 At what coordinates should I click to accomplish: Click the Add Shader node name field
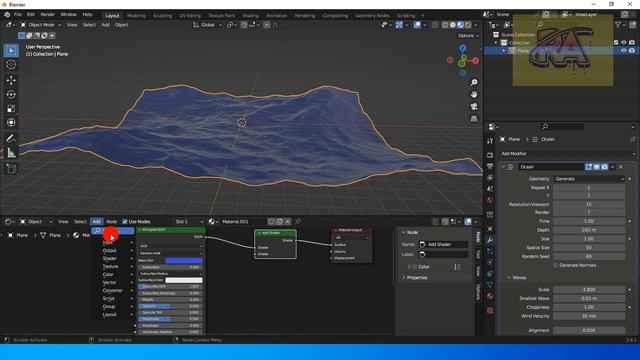click(443, 244)
